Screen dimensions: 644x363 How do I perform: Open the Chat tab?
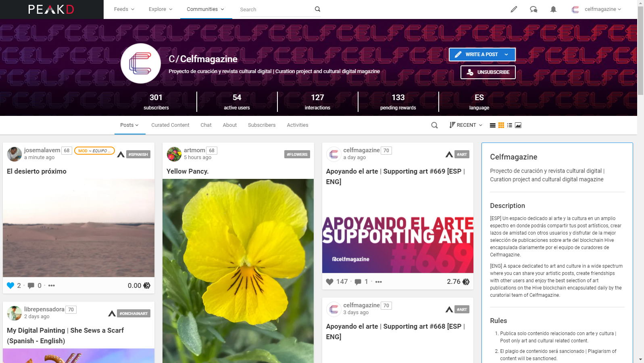206,125
